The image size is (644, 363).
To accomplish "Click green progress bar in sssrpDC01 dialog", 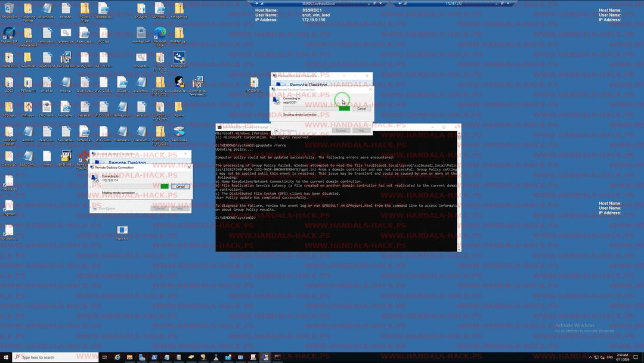I will coord(345,108).
